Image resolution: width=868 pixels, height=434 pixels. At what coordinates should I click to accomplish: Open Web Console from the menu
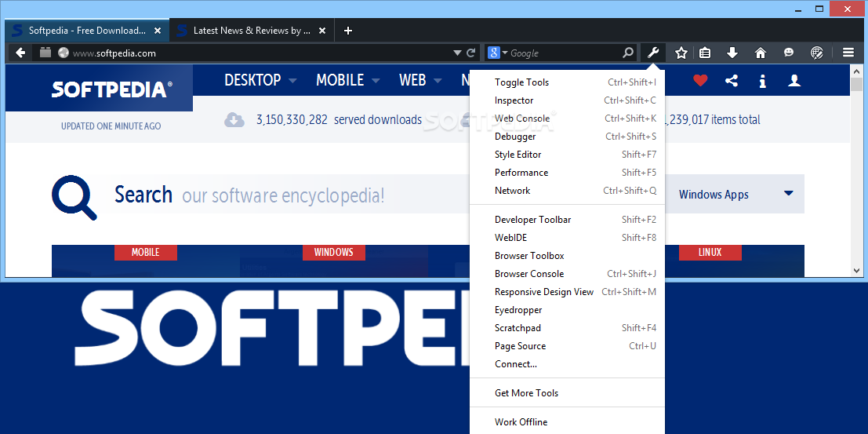(x=567, y=118)
